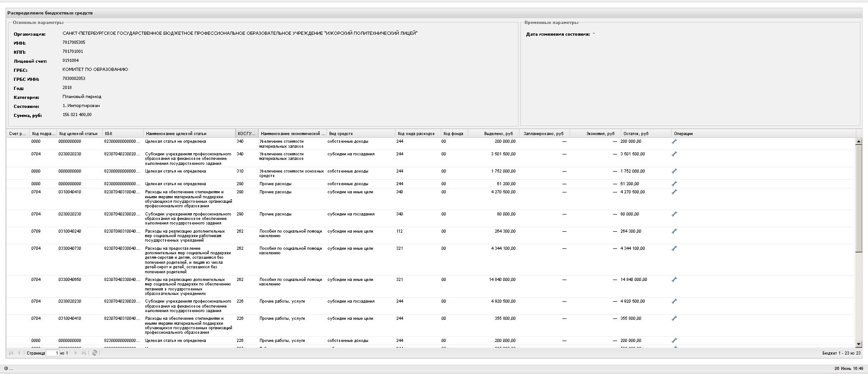Sort by Экономия, руб column header

595,134
